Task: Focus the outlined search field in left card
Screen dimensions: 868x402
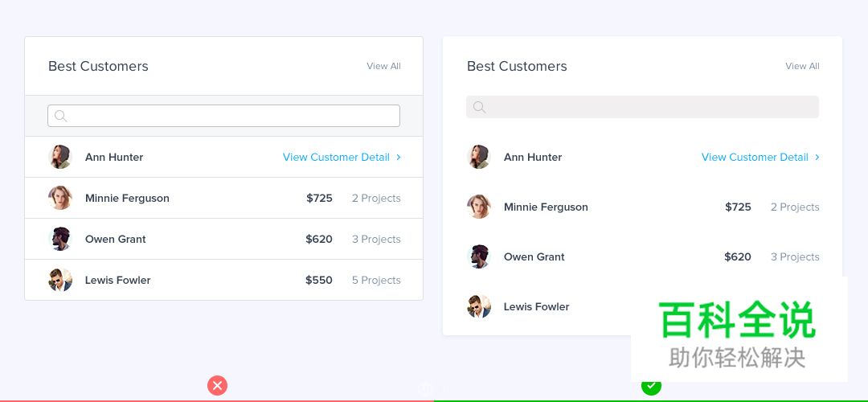Action: (233, 116)
